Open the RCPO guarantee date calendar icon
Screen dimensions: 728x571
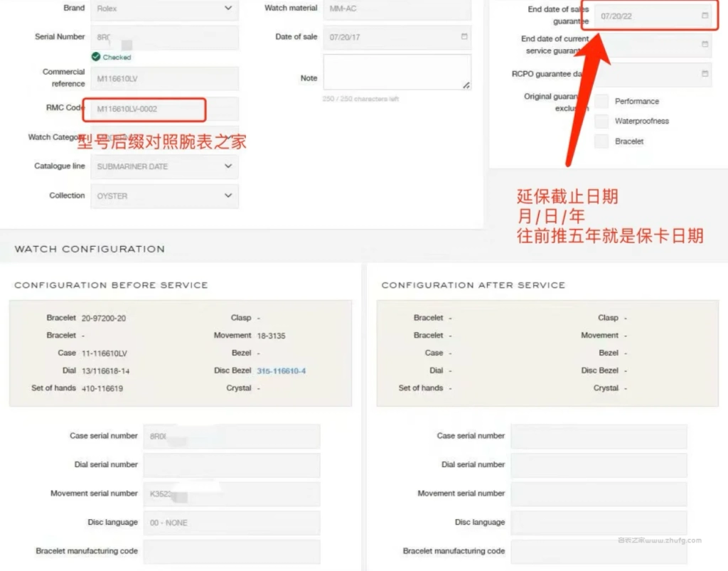click(x=705, y=73)
